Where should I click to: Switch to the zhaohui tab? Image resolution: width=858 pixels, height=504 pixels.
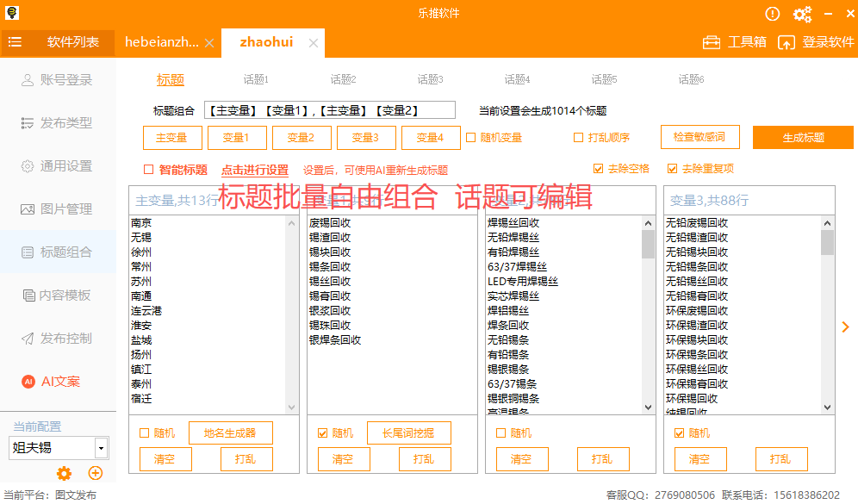pos(267,41)
